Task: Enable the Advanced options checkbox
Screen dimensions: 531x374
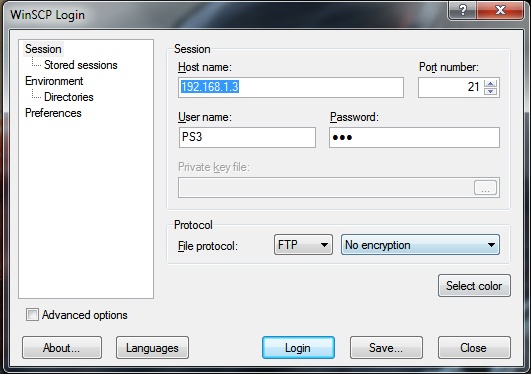Action: click(x=33, y=315)
